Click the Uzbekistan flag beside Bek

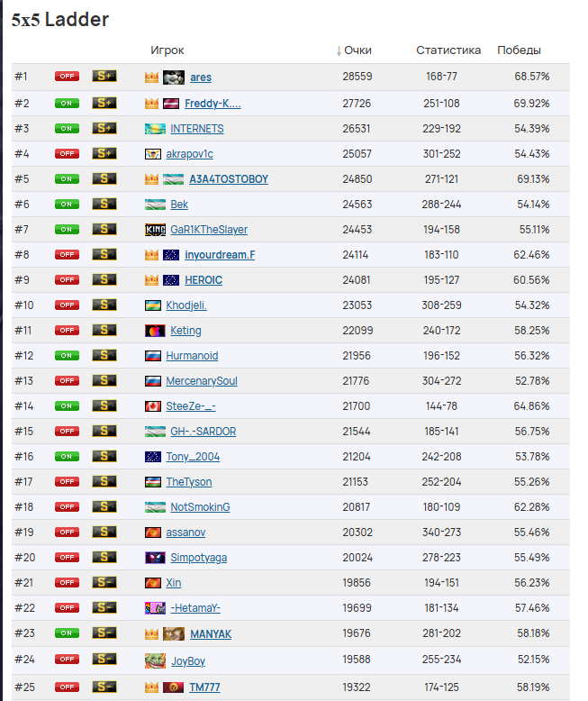[155, 205]
